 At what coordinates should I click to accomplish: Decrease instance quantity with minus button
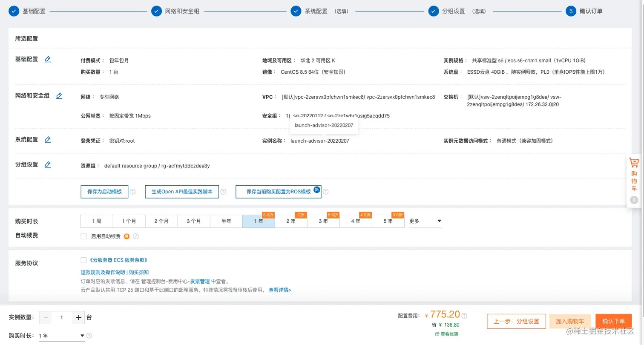click(x=46, y=317)
